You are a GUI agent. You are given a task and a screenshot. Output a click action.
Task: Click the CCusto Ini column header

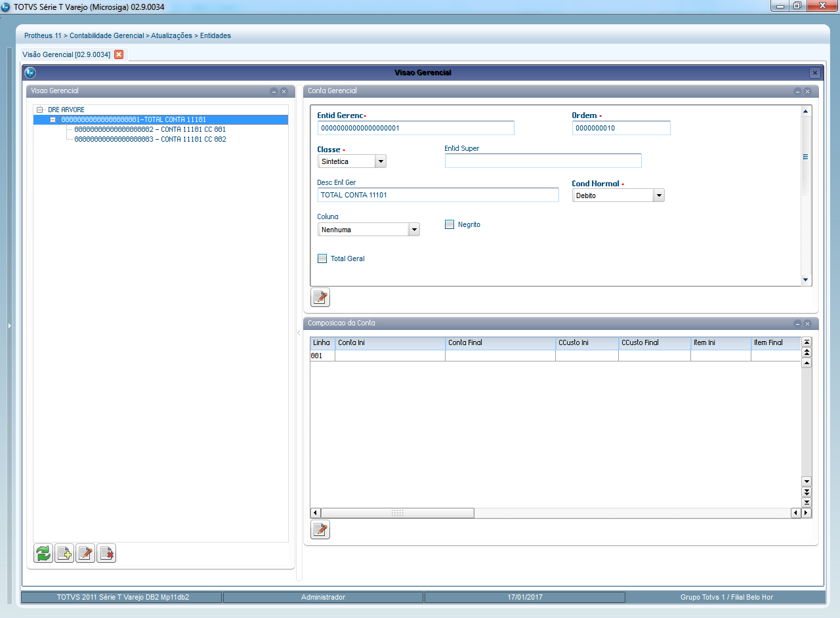coord(587,343)
